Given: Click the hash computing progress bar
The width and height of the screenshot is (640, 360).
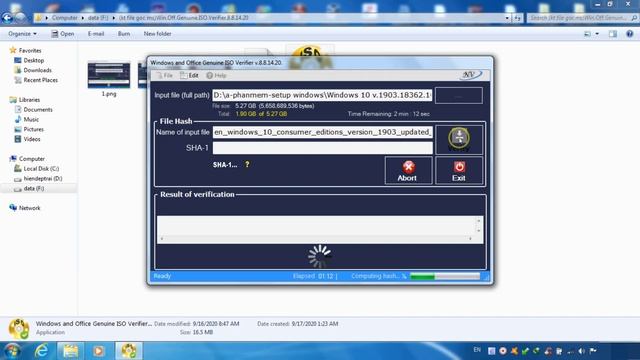Looking at the screenshot, I should click(445, 276).
